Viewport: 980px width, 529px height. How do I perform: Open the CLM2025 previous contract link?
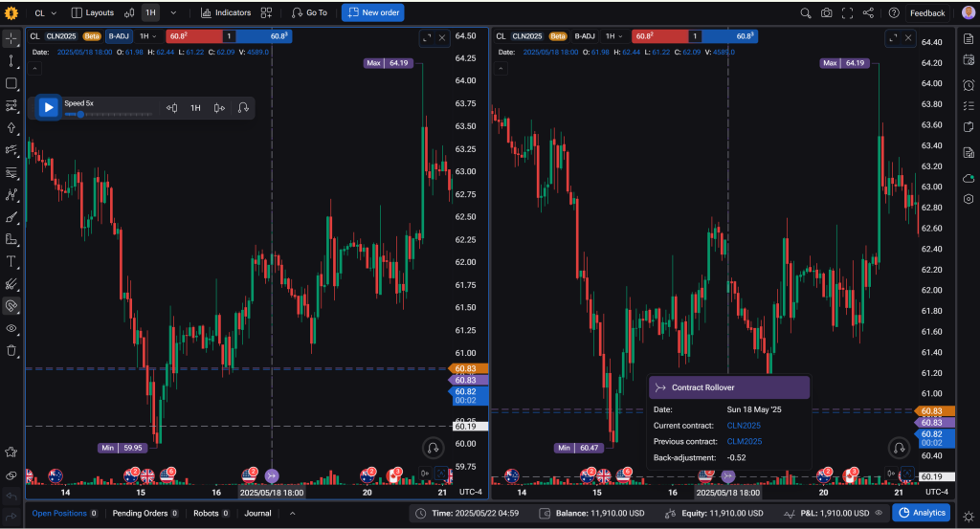(744, 442)
